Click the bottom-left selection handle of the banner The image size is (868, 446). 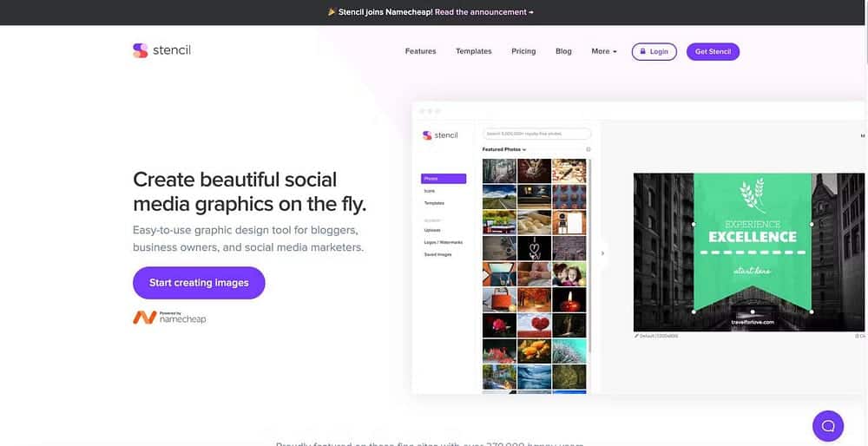(x=694, y=312)
